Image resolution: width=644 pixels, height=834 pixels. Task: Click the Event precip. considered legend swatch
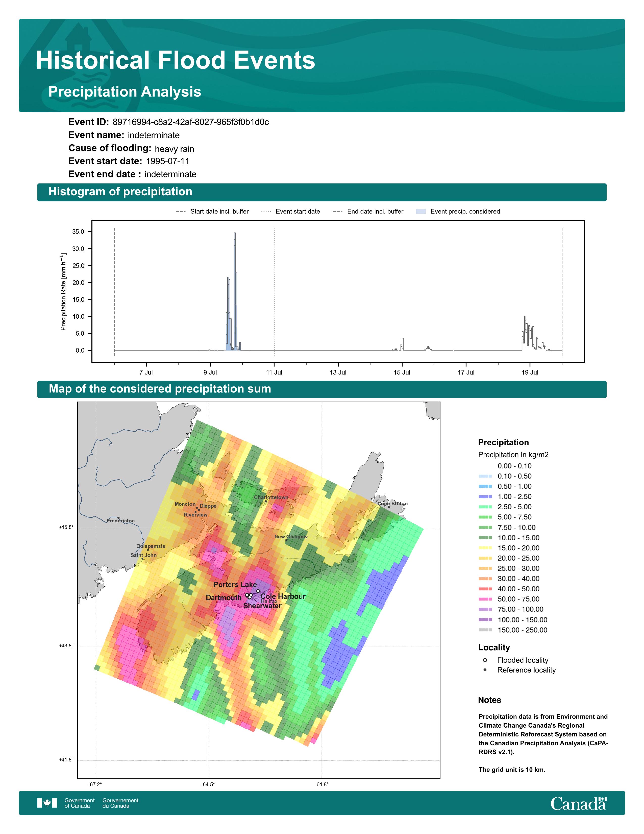[x=421, y=212]
